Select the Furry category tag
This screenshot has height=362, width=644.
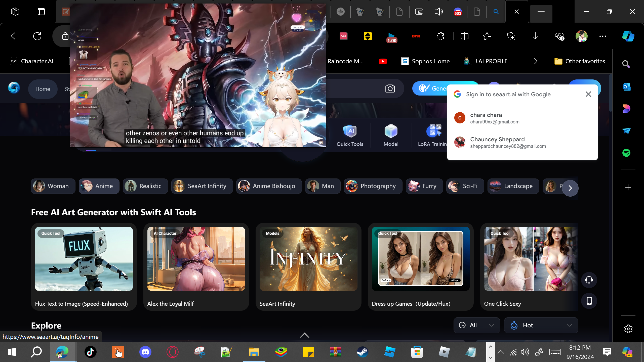[424, 186]
